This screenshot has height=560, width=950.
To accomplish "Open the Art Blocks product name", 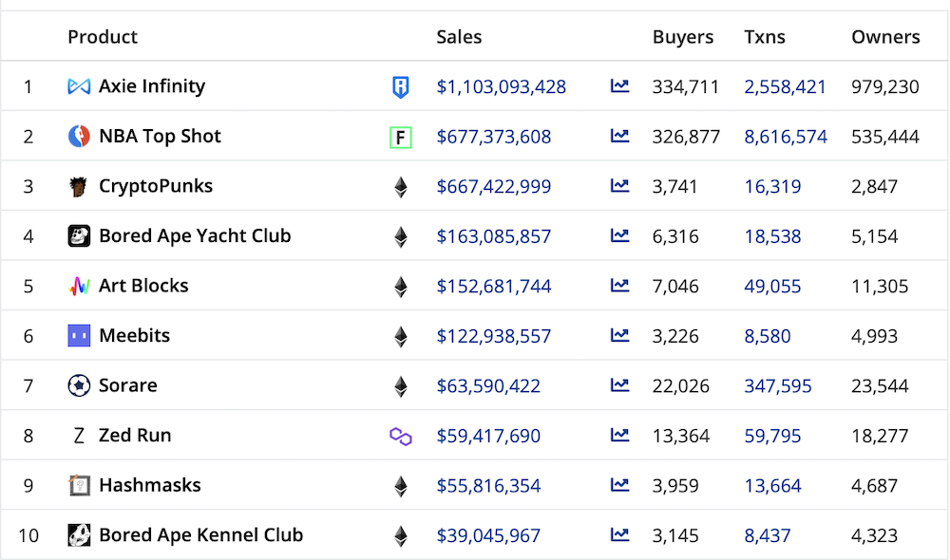I will [x=143, y=286].
